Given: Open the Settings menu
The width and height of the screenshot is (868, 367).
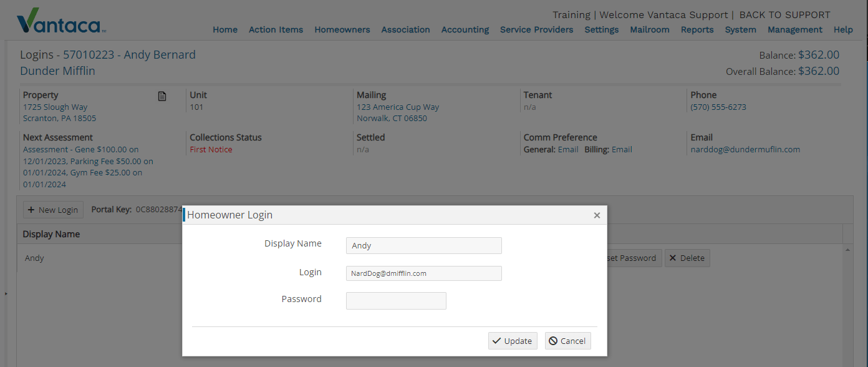Looking at the screenshot, I should click(601, 29).
